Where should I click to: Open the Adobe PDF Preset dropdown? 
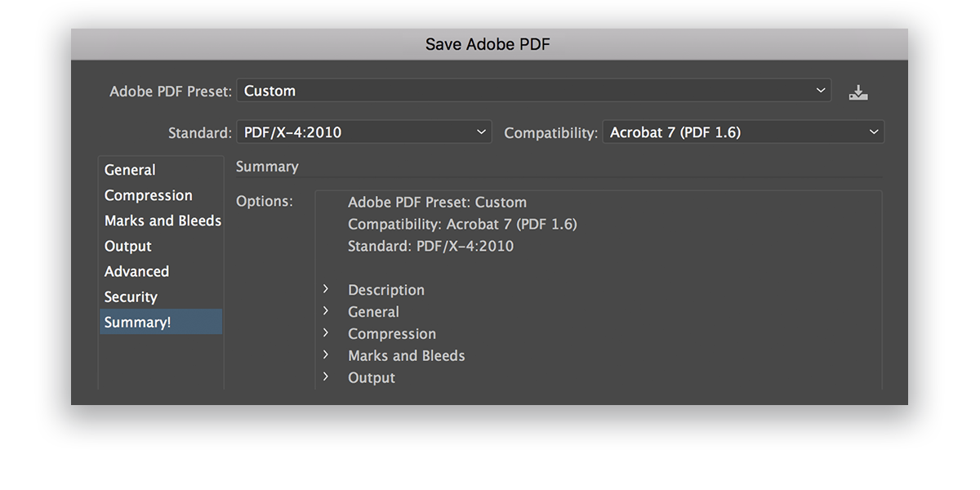tap(534, 91)
